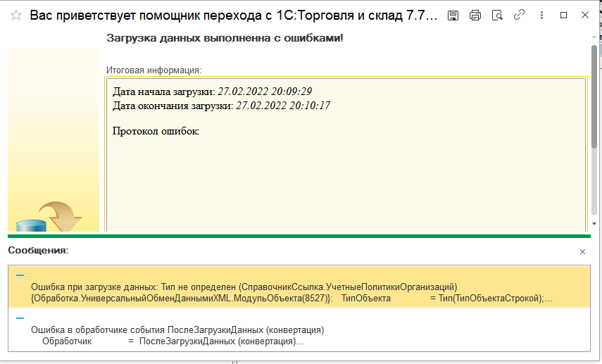The width and height of the screenshot is (602, 364).
Task: Click the 'Дата начала загрузки' line
Action: coord(212,92)
